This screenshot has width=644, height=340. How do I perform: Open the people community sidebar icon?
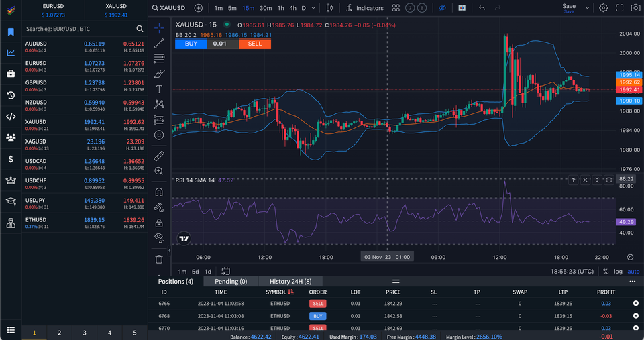[x=11, y=137]
